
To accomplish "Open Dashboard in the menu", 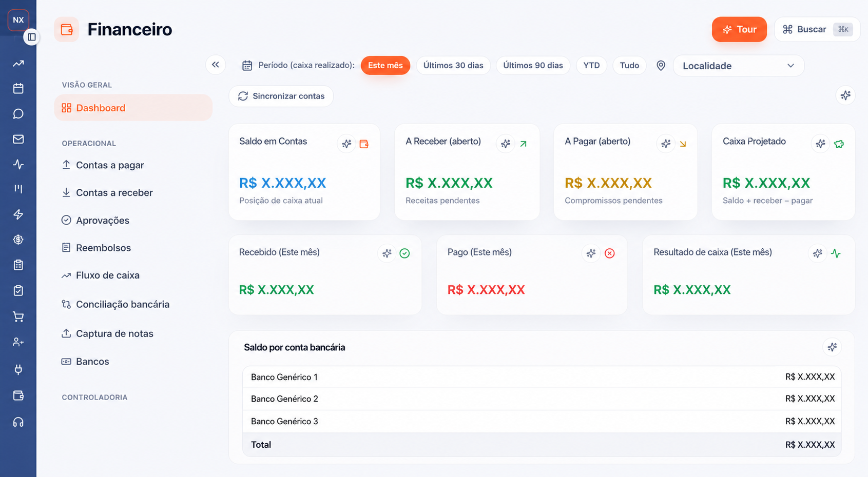I will pyautogui.click(x=133, y=108).
